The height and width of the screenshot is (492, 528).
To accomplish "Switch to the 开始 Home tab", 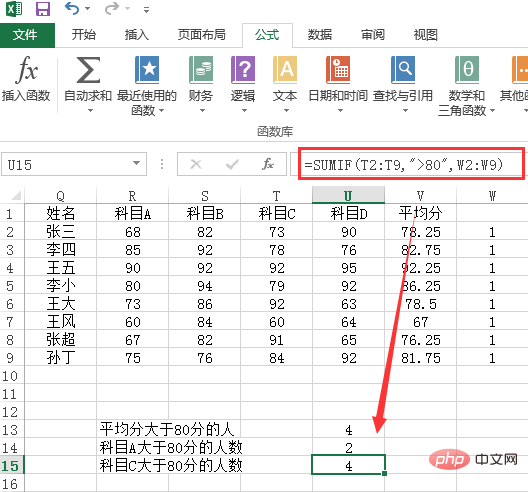I will point(84,35).
